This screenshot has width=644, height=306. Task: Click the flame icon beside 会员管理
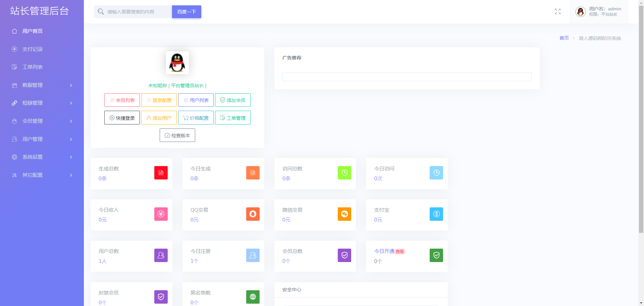[x=14, y=121]
